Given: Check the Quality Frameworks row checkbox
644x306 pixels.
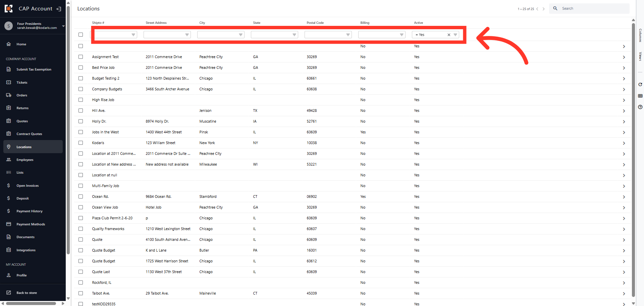Looking at the screenshot, I should (80, 229).
